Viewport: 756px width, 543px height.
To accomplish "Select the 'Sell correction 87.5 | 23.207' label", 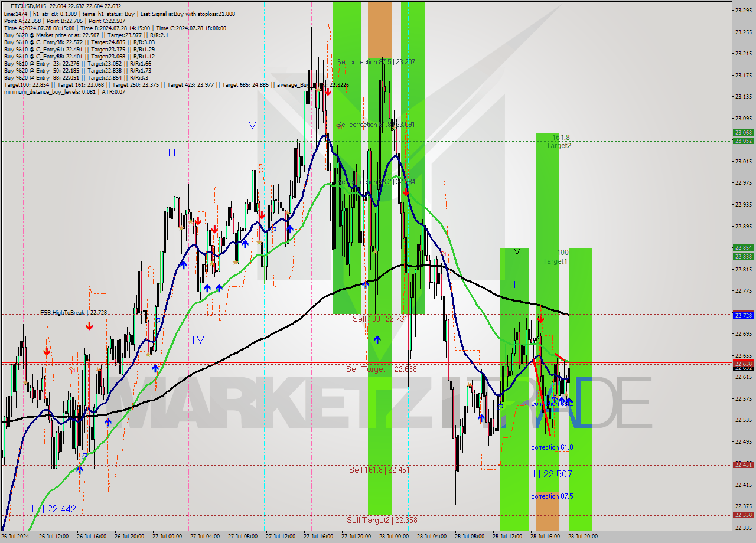I will (376, 62).
